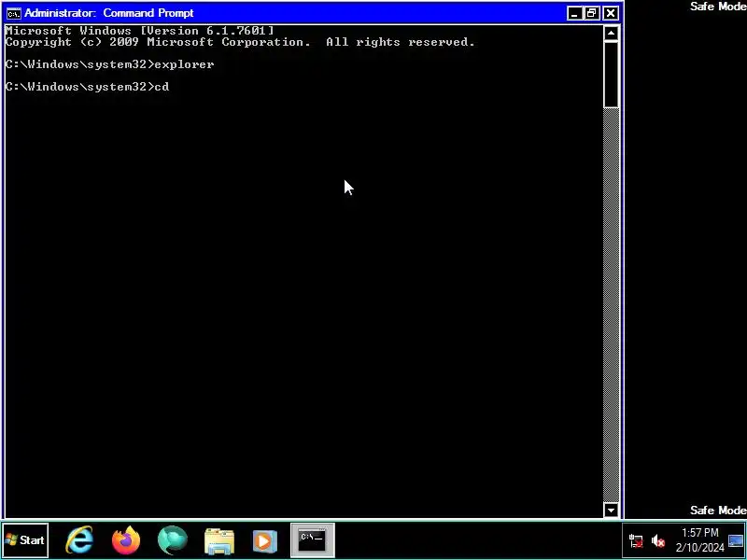The height and width of the screenshot is (560, 747).
Task: Click the 'explorer' command text
Action: (x=184, y=64)
